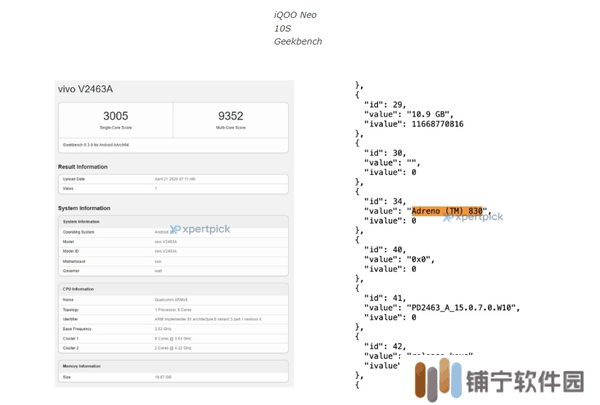600x405 pixels.
Task: Click the 'CPU Information' table header
Action: click(173, 289)
